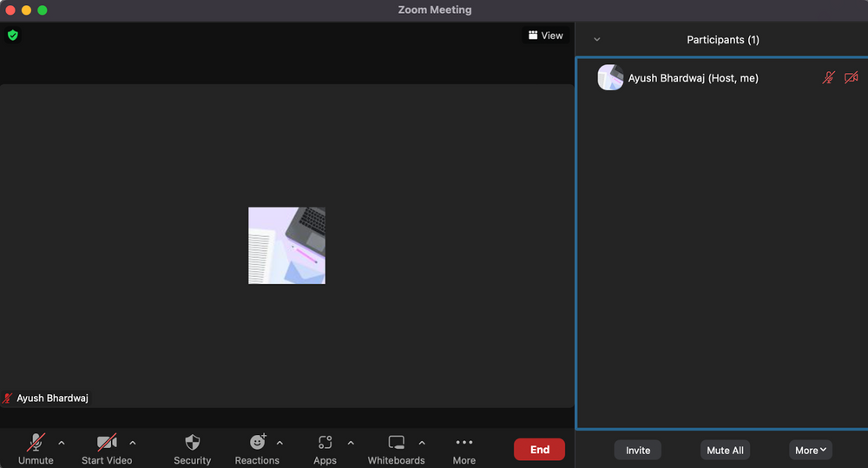This screenshot has height=468, width=868.
Task: Collapse the Participants panel with the chevron
Action: 597,39
